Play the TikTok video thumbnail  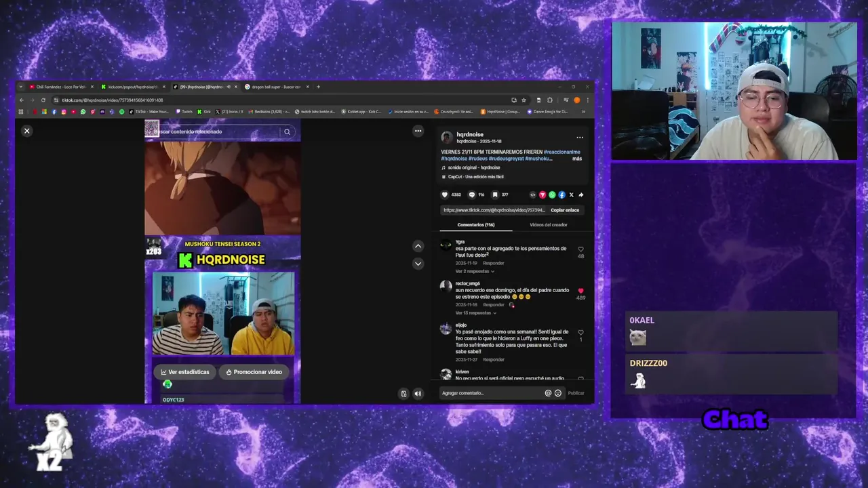click(222, 188)
